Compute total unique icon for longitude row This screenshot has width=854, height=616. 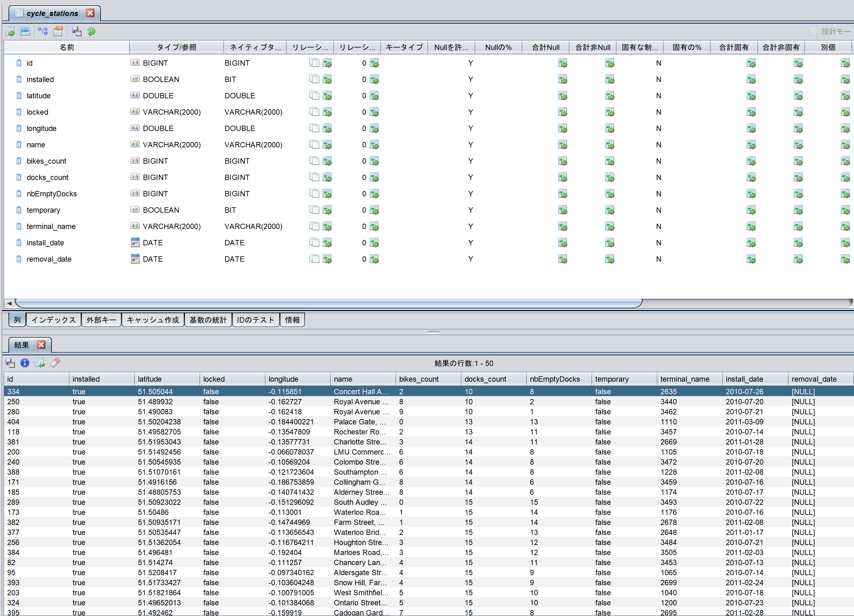(751, 128)
